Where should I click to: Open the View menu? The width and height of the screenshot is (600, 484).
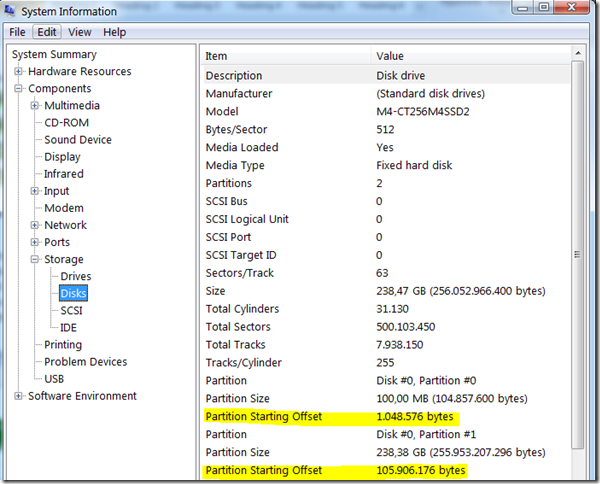point(80,32)
